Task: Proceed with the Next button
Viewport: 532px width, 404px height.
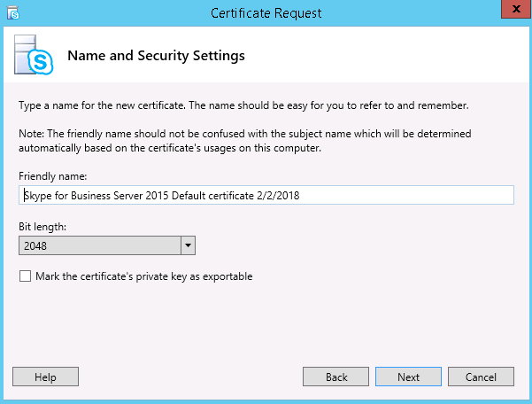Action: pyautogui.click(x=408, y=377)
